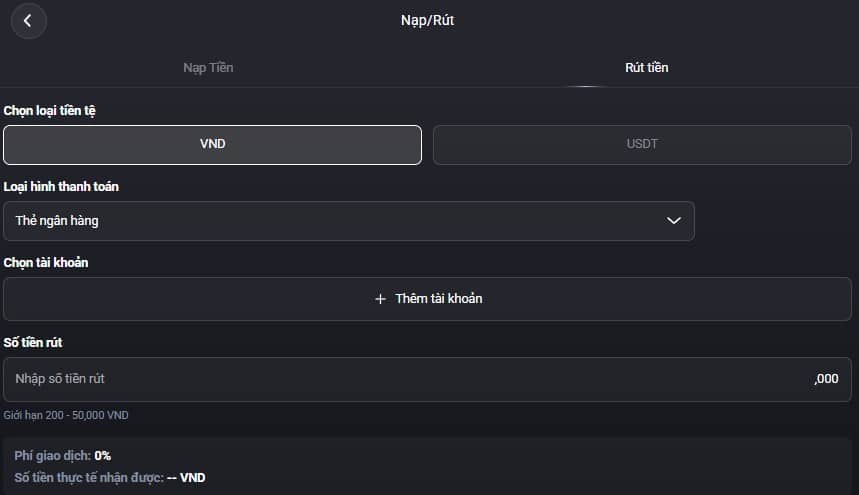859x495 pixels.
Task: Click the ,000 suffix in the amount field
Action: click(826, 379)
